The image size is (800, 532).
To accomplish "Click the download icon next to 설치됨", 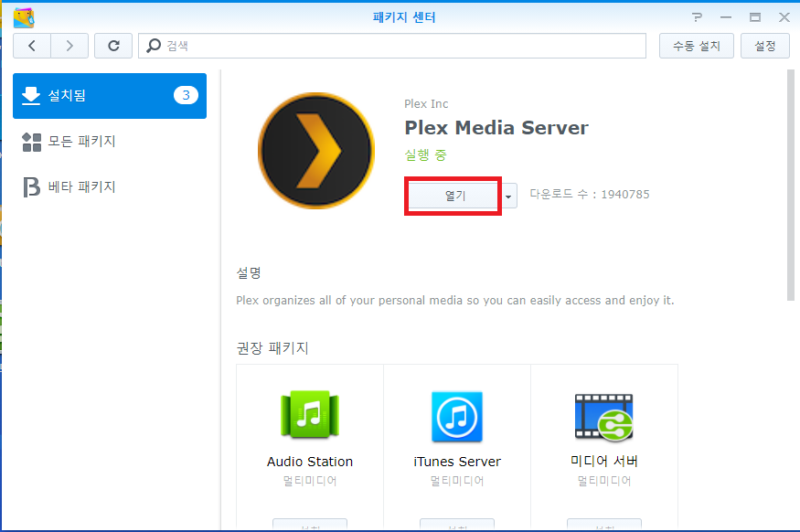I will [x=31, y=95].
